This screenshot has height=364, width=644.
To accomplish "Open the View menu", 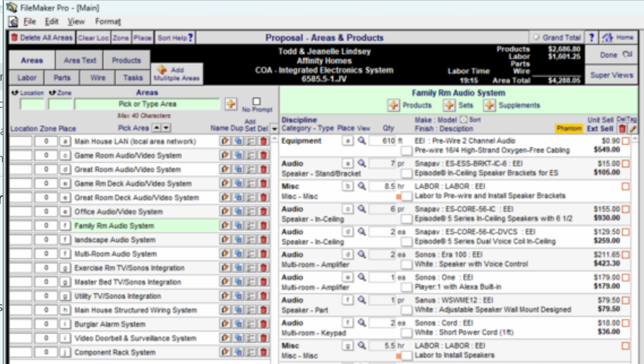I will pyautogui.click(x=76, y=22).
